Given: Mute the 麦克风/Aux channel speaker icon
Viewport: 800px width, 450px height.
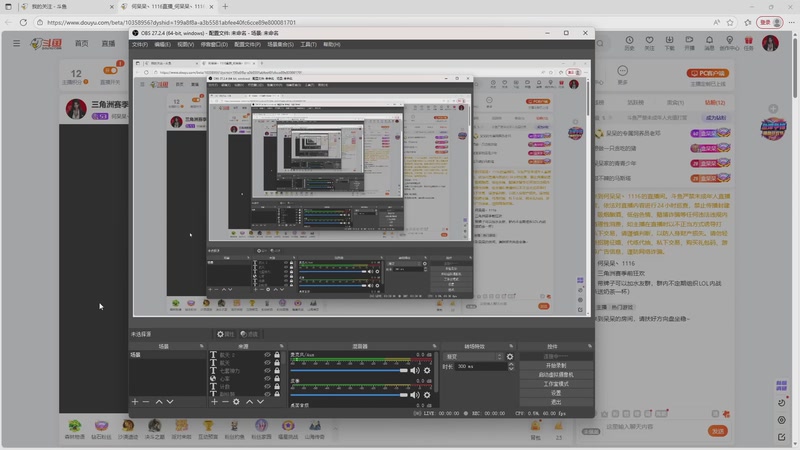Looking at the screenshot, I should (415, 370).
